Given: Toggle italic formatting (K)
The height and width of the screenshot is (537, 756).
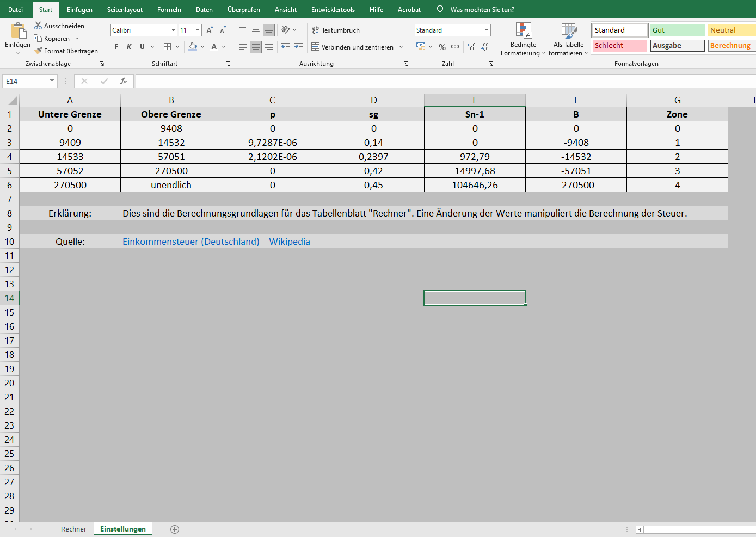Looking at the screenshot, I should pyautogui.click(x=129, y=47).
